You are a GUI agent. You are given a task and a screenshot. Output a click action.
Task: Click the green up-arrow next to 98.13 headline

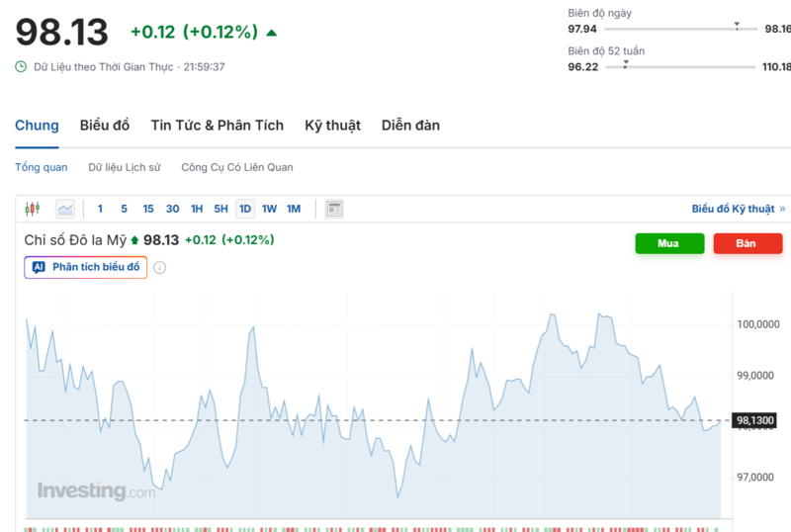pos(272,33)
